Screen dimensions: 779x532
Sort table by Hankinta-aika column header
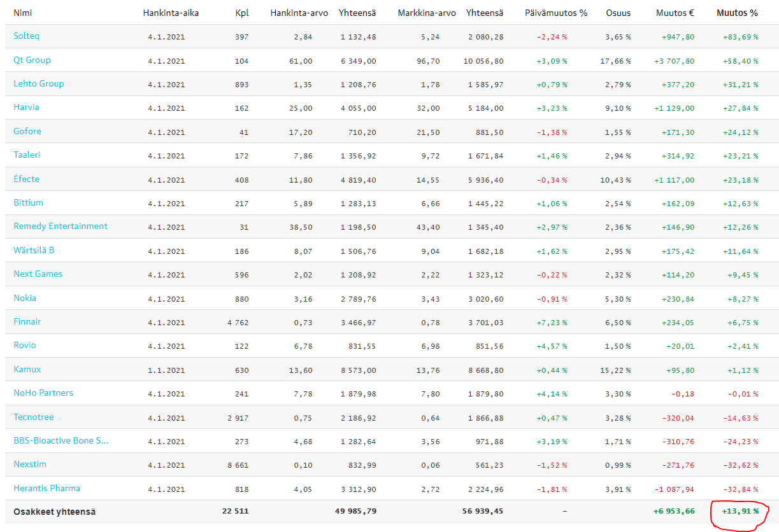(x=171, y=13)
